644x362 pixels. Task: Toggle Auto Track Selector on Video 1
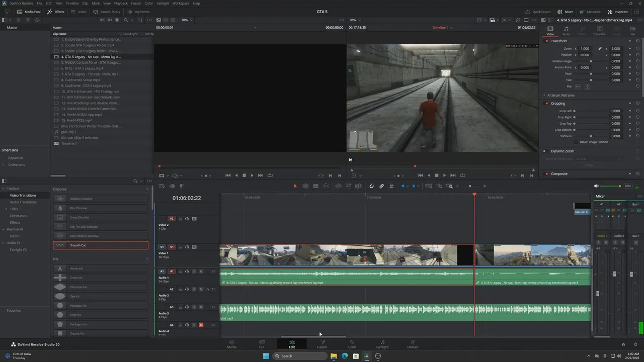(187, 247)
